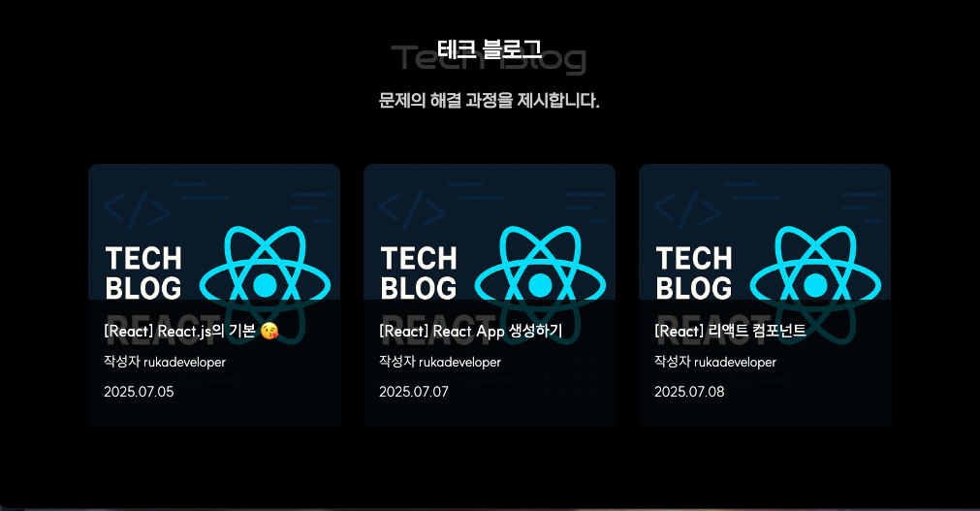980x511 pixels.
Task: Select the date 2025.07.05
Action: coord(139,392)
